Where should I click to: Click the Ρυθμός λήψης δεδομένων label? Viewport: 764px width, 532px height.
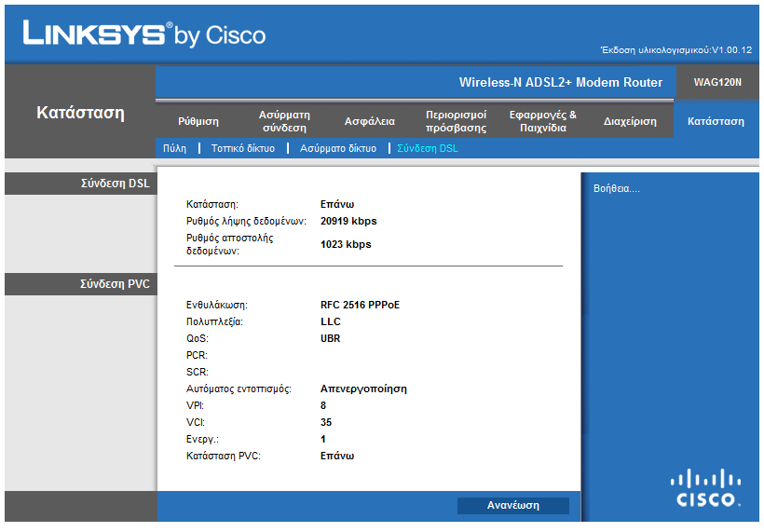coord(246,221)
